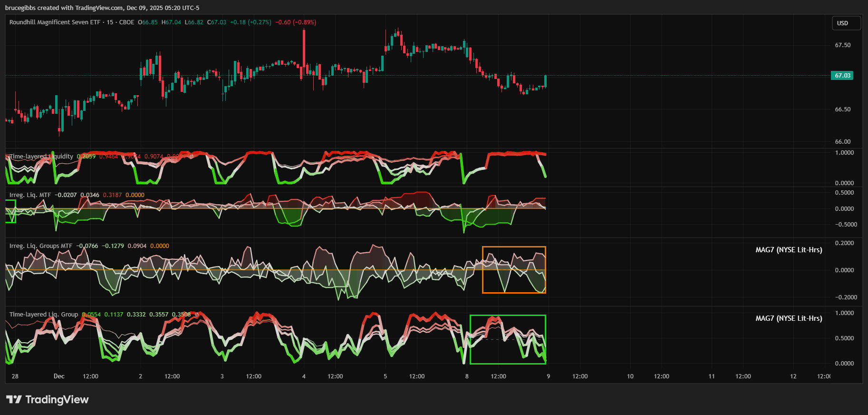
Task: Click MAG7 label in Time-layered Liq. Group pane
Action: pos(789,318)
